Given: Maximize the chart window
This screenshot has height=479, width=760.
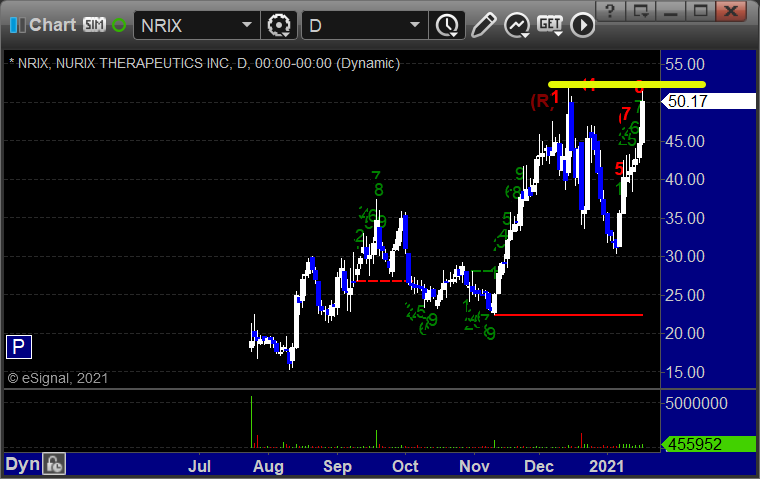Looking at the screenshot, I should point(700,11).
